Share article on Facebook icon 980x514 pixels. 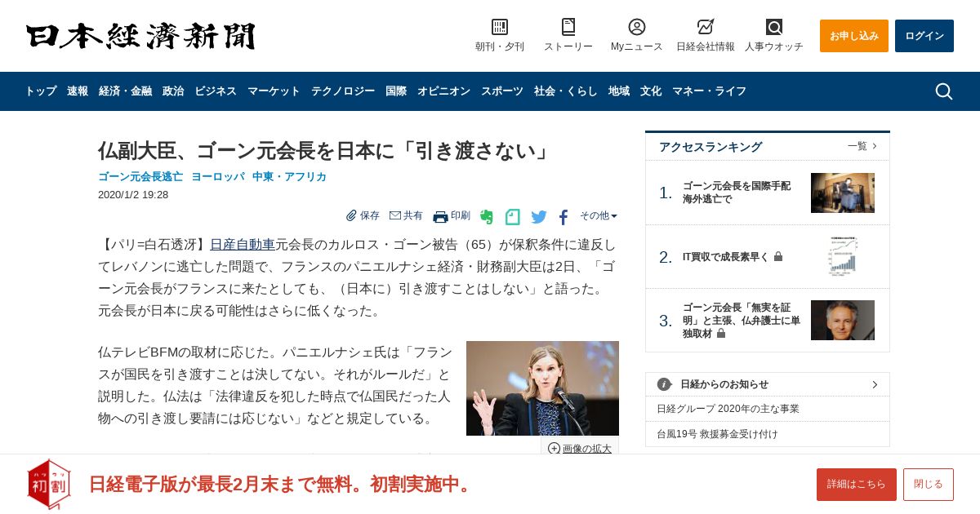[x=563, y=217]
